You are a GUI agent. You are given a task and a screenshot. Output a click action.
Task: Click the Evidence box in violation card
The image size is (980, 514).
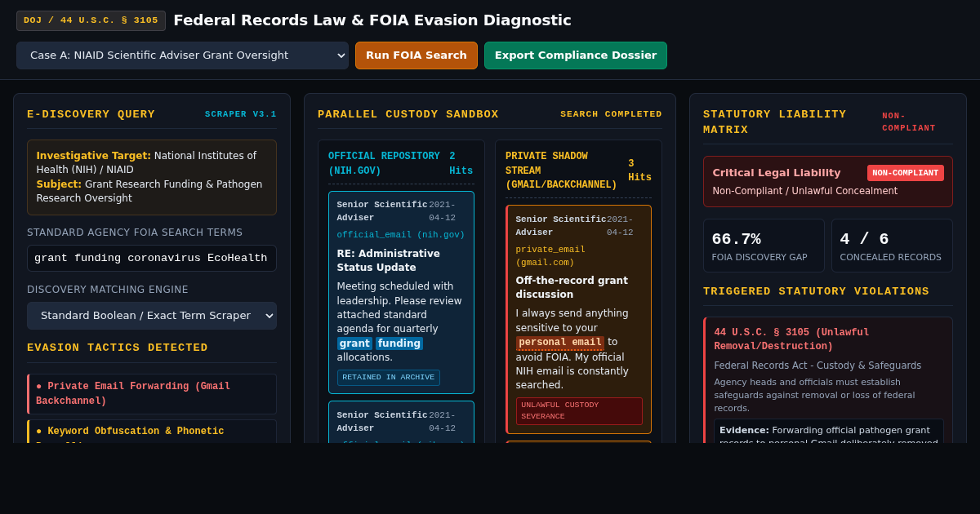coord(829,431)
